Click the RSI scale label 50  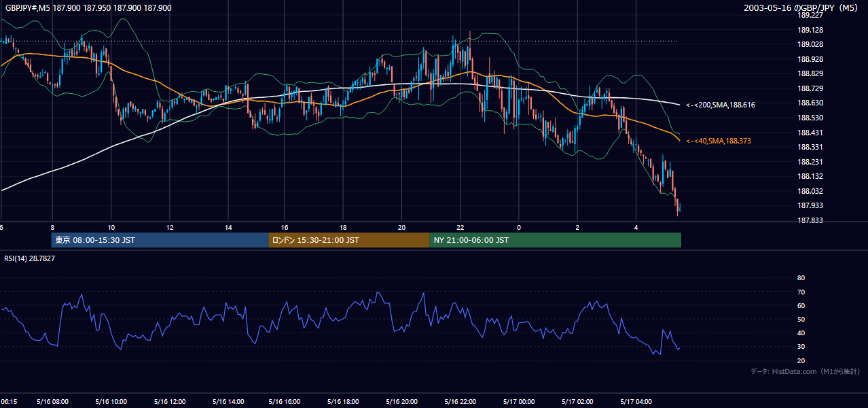[x=801, y=319]
